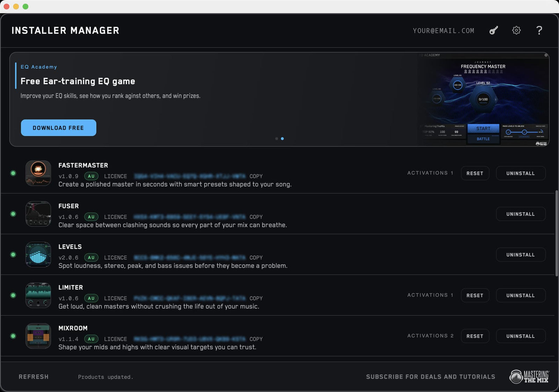Click the LIMITER plugin icon

[x=38, y=295]
